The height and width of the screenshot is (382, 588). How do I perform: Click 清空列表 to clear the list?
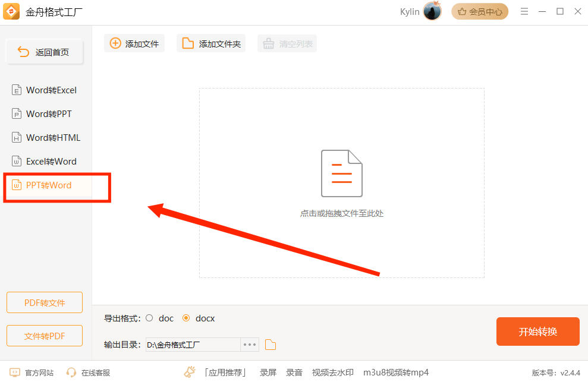click(287, 43)
